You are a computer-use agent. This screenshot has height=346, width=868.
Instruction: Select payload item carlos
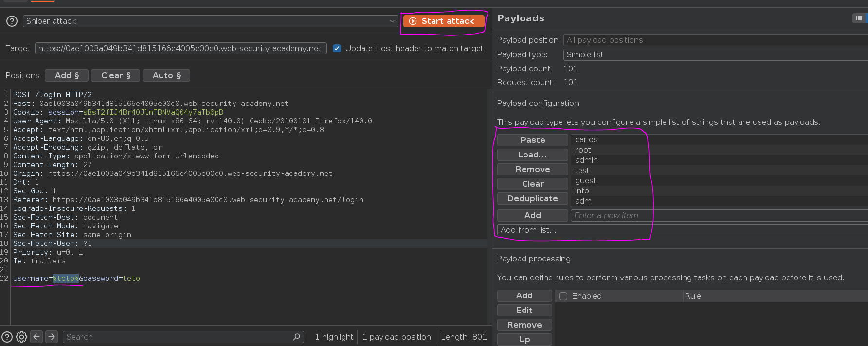[x=719, y=139]
